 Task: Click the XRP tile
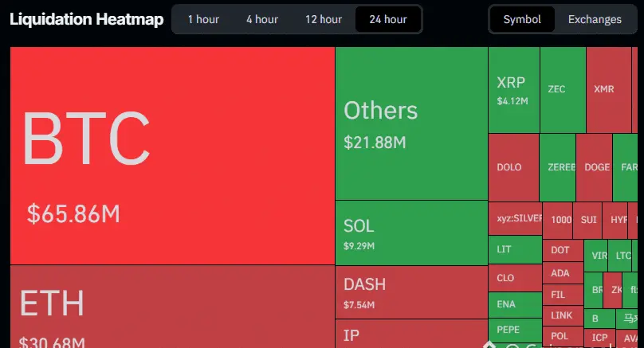click(513, 90)
